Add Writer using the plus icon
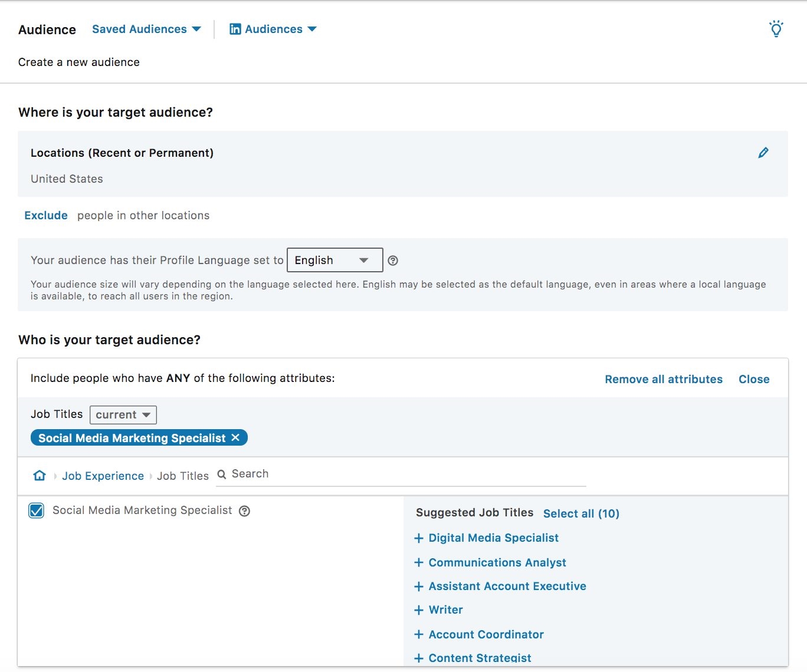Screen dimensions: 807x672 click(418, 610)
